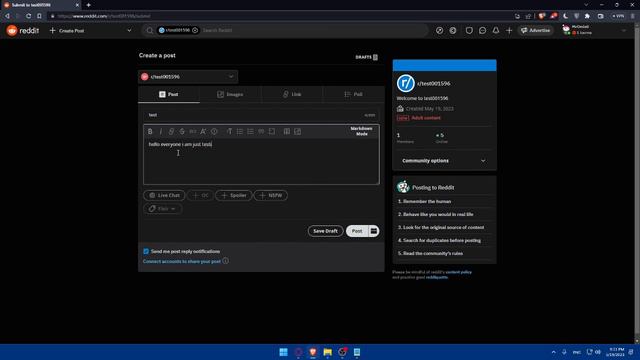
Task: Remove the r/test001596 search scope chip
Action: pos(195,30)
